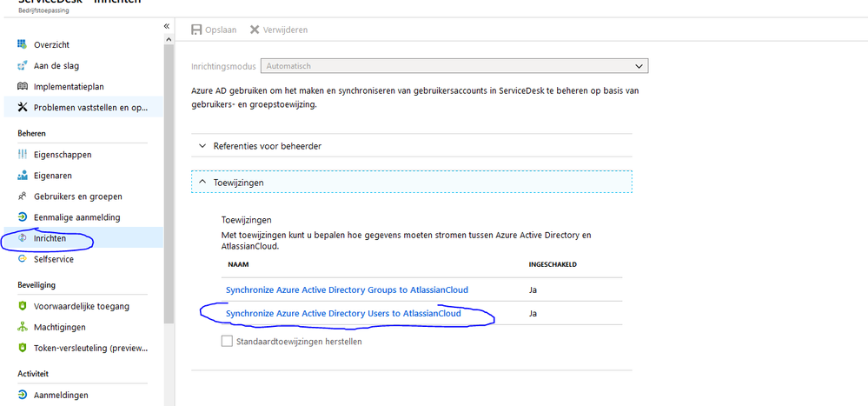Click the Machtigingen hierarchy icon
868x406 pixels.
pyautogui.click(x=22, y=327)
